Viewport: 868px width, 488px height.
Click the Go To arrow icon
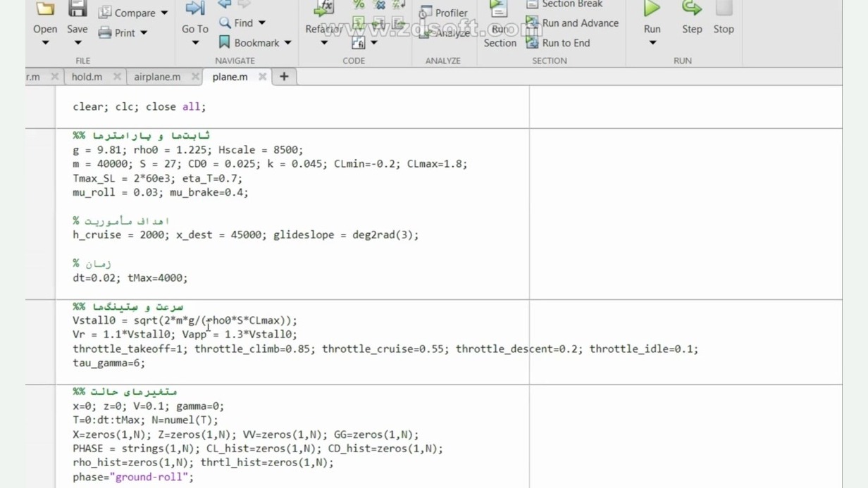tap(194, 8)
